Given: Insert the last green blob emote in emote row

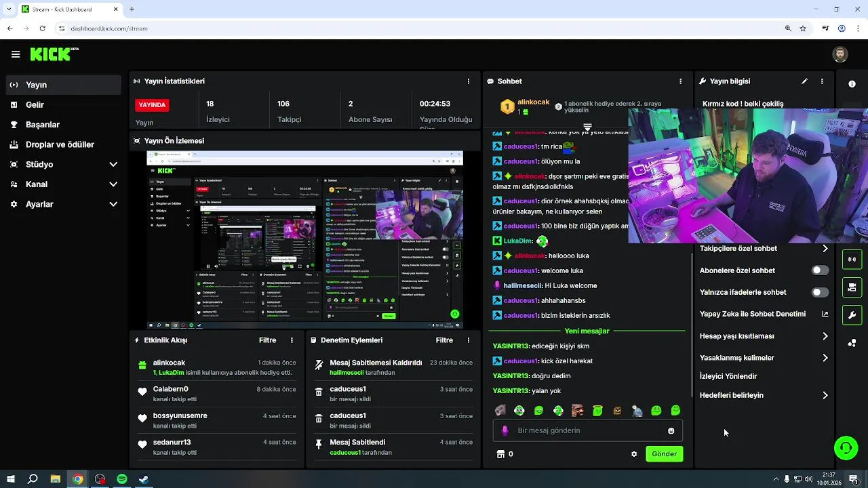Looking at the screenshot, I should click(675, 410).
